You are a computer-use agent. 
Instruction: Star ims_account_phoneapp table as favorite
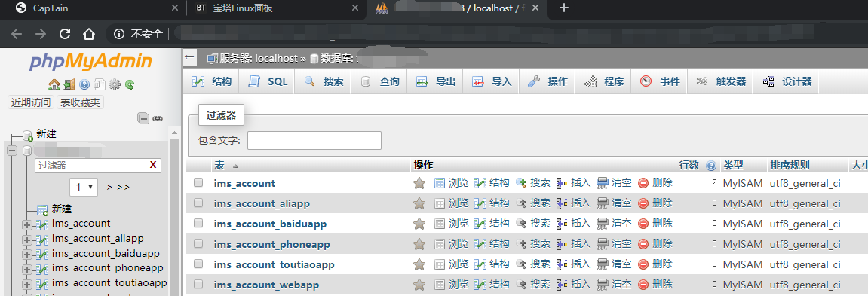coord(419,244)
